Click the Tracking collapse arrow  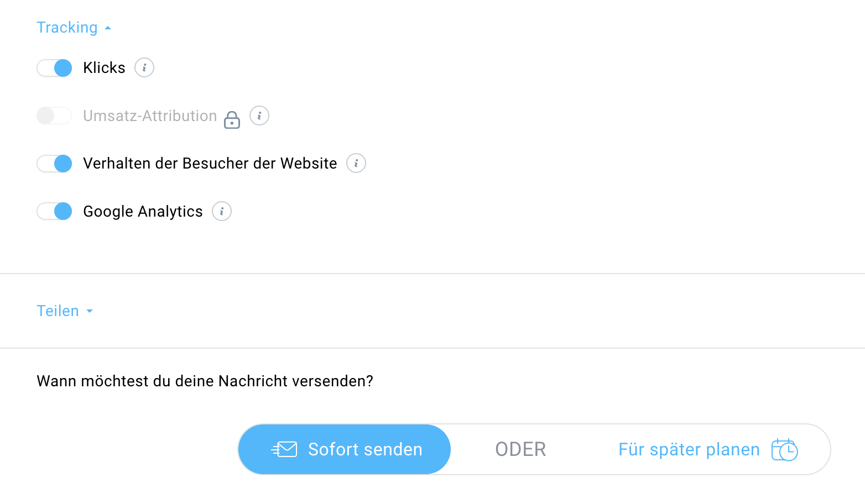pyautogui.click(x=108, y=28)
